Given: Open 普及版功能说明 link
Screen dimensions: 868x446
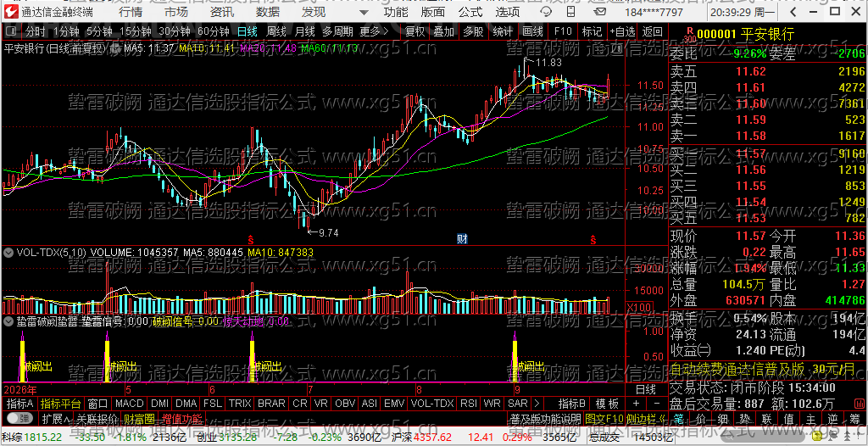Looking at the screenshot, I should click(545, 418).
